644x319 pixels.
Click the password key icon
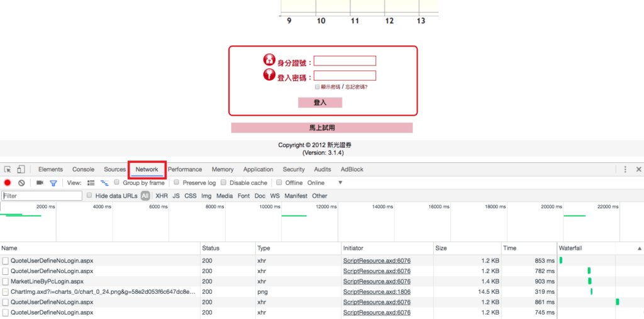point(269,75)
